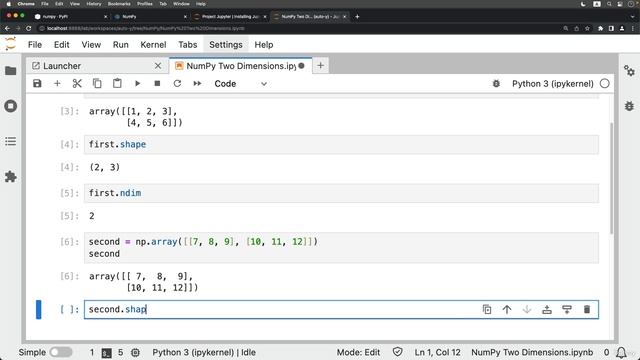Duplicate the active cell via cell toolbar
This screenshot has width=640, height=360.
[x=487, y=309]
